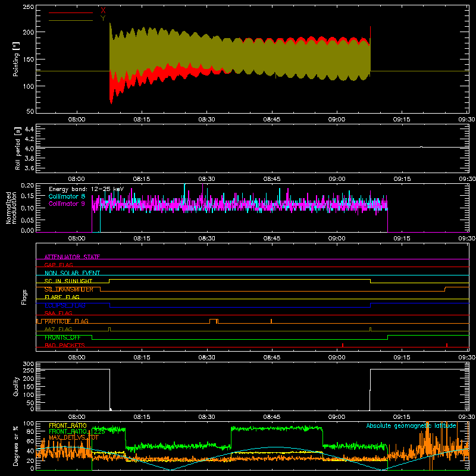
Task: Click the FRONTS_OFF flag label
Action: 62,337
